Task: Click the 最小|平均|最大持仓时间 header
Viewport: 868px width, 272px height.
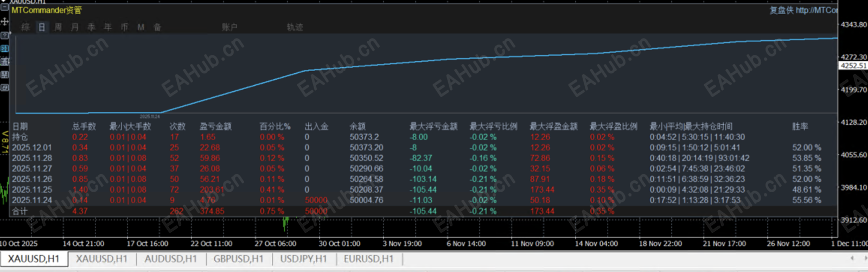Action: tap(691, 126)
